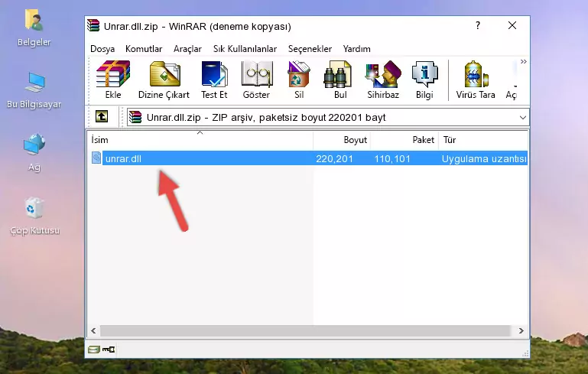The width and height of the screenshot is (588, 374).
Task: Expand hidden toolbar items chevron
Action: point(524,61)
